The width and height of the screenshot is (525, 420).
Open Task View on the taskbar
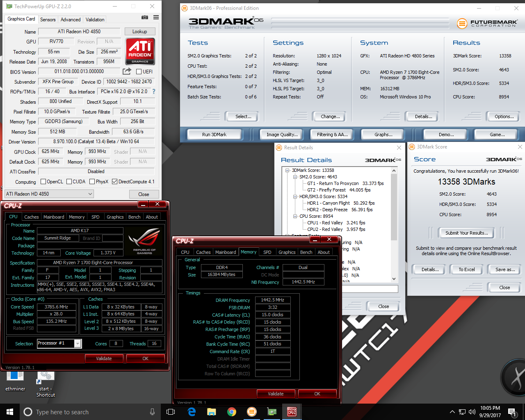[171, 412]
